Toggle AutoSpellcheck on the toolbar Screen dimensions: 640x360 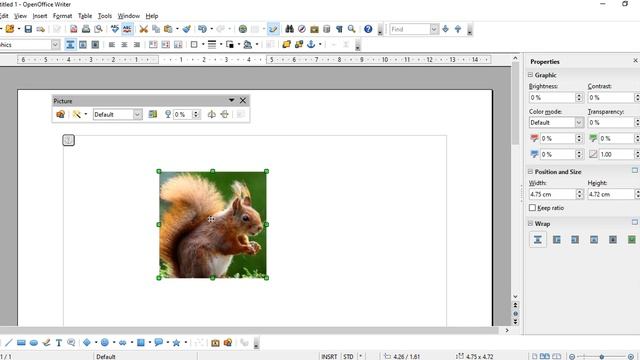point(127,29)
